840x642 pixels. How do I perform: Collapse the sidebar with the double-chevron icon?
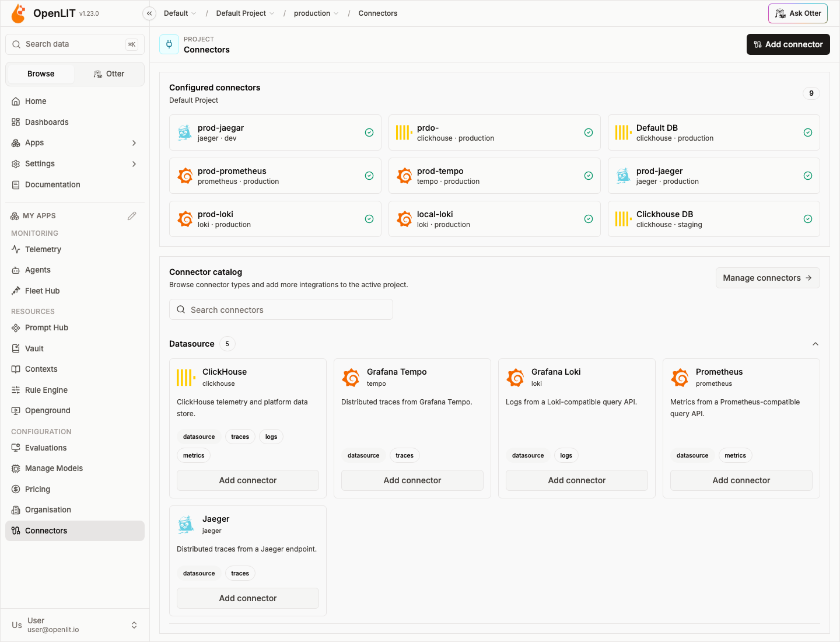149,13
